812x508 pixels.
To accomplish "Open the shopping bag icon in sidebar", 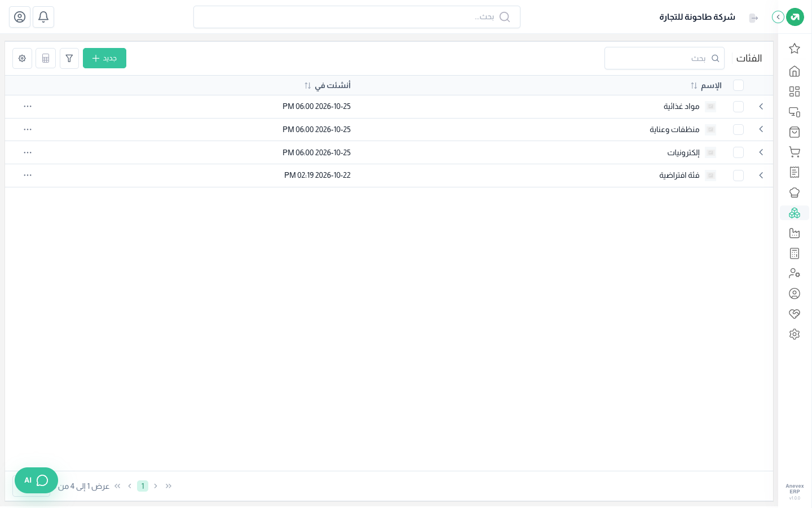I will [795, 132].
